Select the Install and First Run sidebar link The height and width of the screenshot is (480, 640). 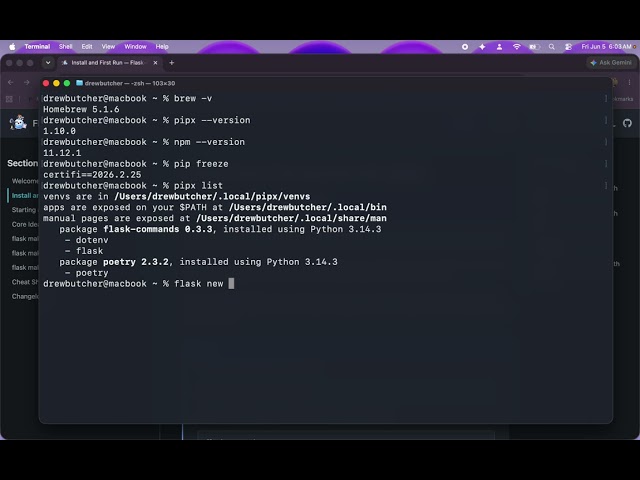tap(25, 196)
